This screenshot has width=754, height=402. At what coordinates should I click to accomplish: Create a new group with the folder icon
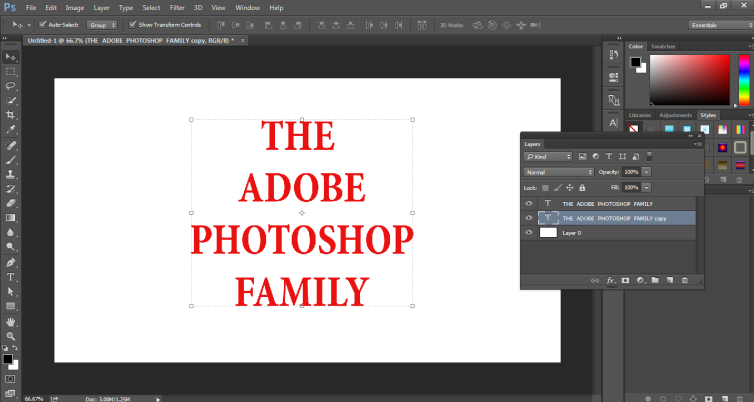coord(655,280)
